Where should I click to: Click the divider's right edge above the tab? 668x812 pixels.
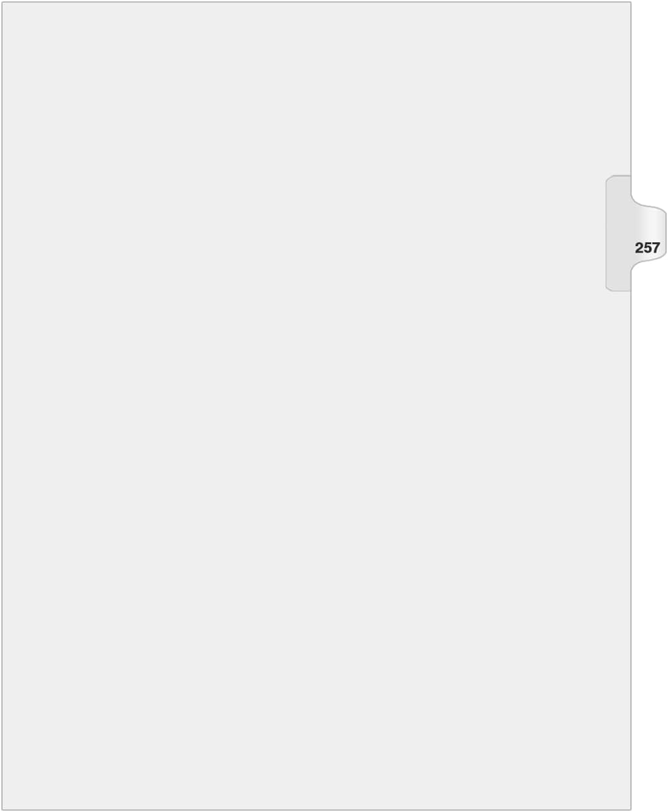(x=630, y=88)
